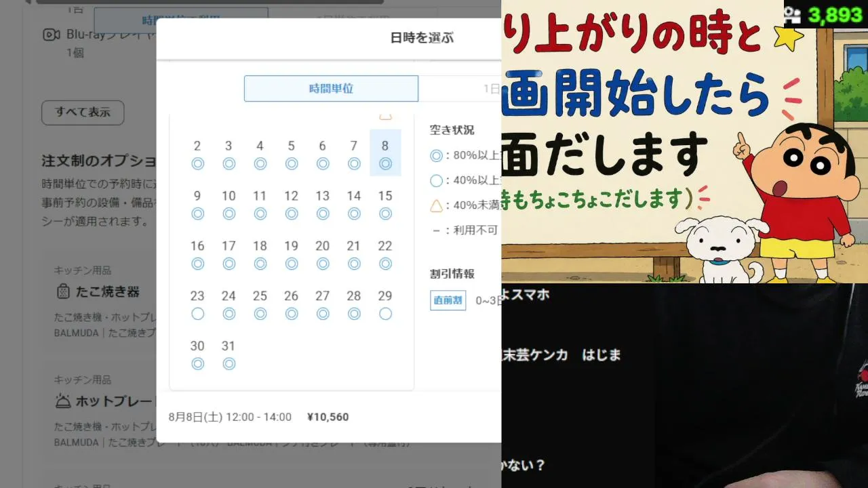The width and height of the screenshot is (868, 488).
Task: Click the availability icon under date 10
Action: [229, 213]
